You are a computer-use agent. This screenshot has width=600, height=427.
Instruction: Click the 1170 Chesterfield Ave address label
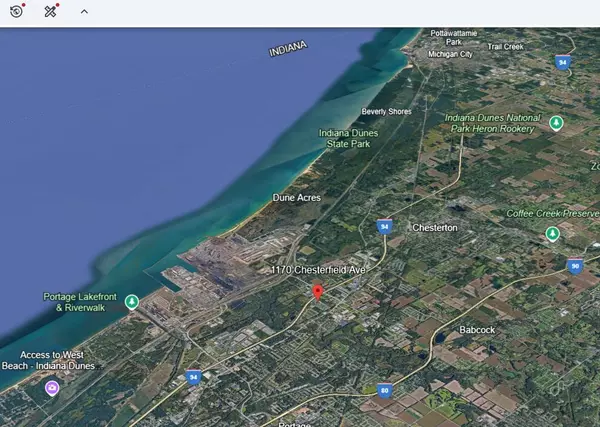[319, 270]
